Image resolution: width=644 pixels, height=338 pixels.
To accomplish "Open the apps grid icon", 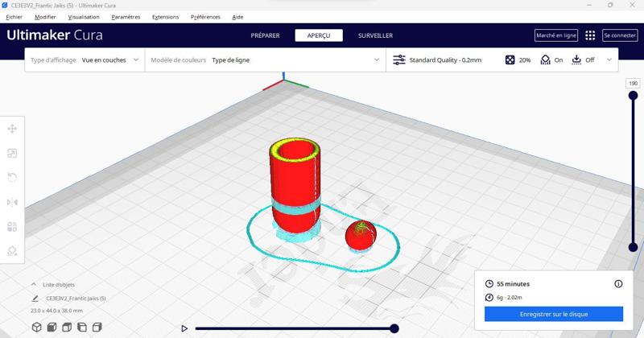I will pyautogui.click(x=590, y=35).
